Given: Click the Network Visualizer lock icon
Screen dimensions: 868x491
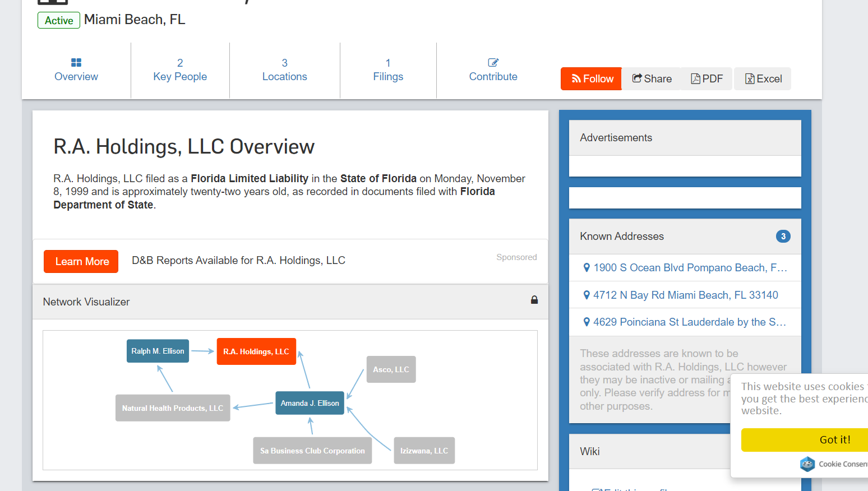Looking at the screenshot, I should [534, 300].
